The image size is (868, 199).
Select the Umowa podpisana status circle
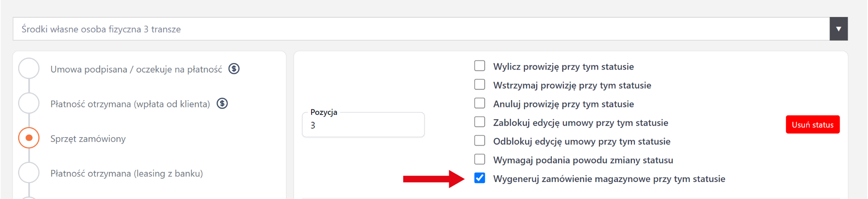(29, 69)
